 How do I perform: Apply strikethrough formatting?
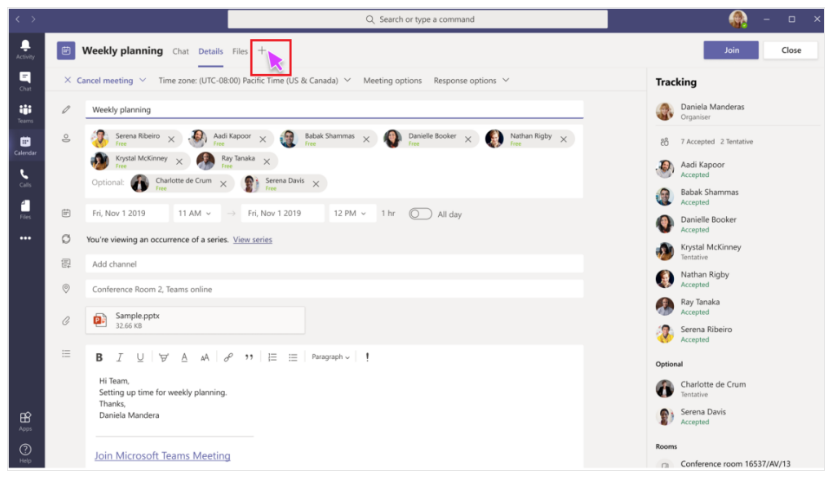pyautogui.click(x=164, y=357)
